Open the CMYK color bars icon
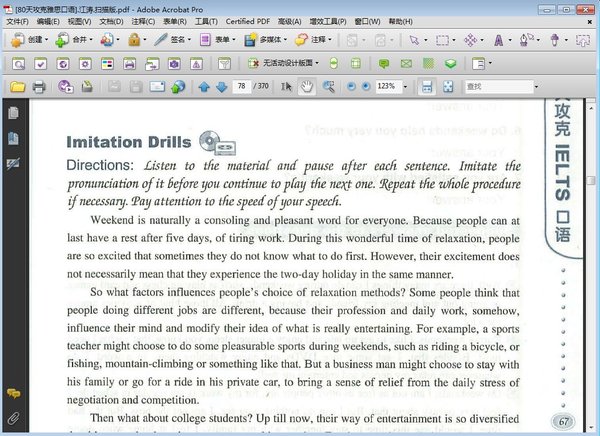This screenshot has width=600, height=436. (107, 64)
